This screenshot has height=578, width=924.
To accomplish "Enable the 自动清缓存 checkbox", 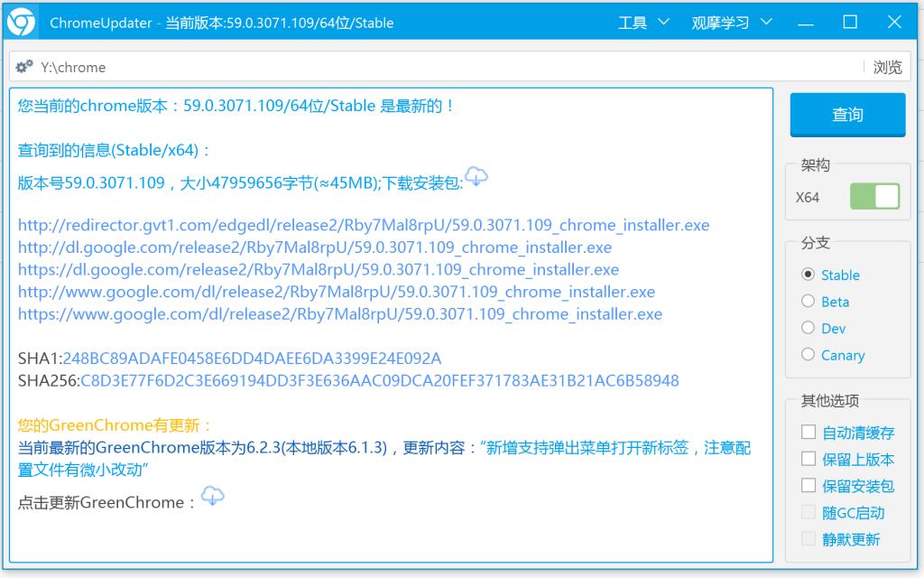I will tap(808, 433).
